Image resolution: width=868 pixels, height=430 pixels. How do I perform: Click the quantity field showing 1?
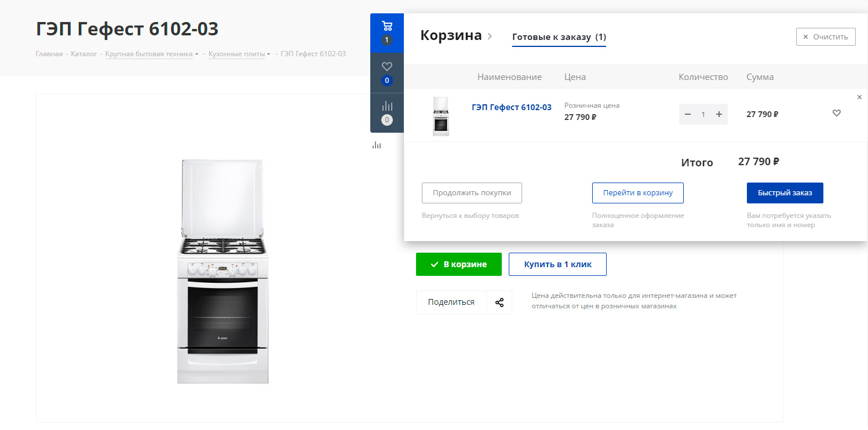(703, 114)
